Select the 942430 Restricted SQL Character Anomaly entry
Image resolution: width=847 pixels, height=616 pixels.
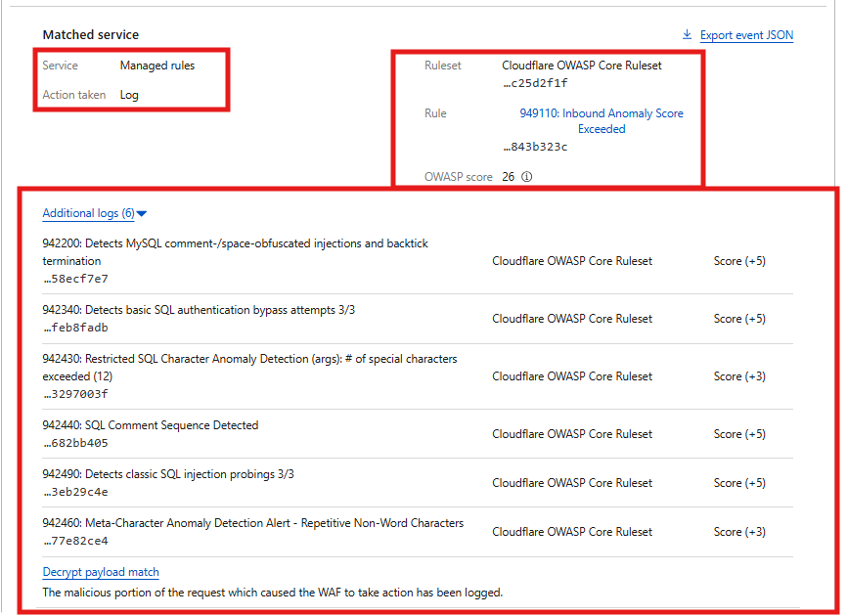tap(249, 367)
